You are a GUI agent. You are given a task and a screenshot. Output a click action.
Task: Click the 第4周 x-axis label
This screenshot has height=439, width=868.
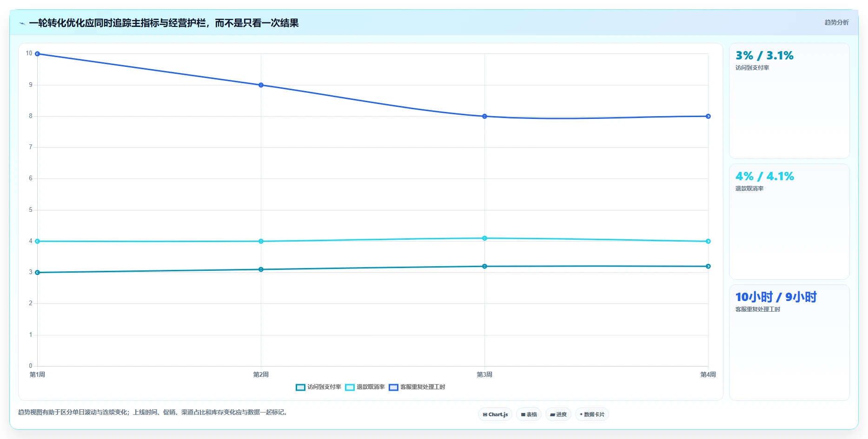point(708,374)
